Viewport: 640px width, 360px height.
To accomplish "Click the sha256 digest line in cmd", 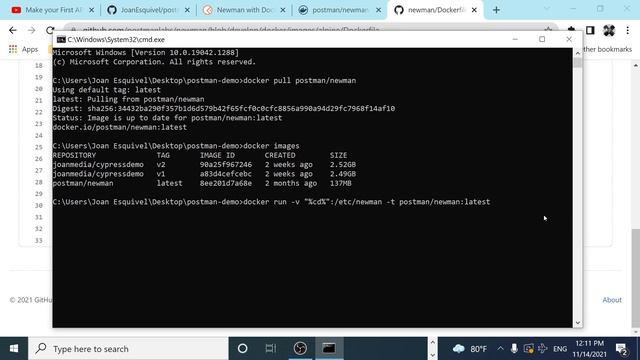I will (224, 109).
